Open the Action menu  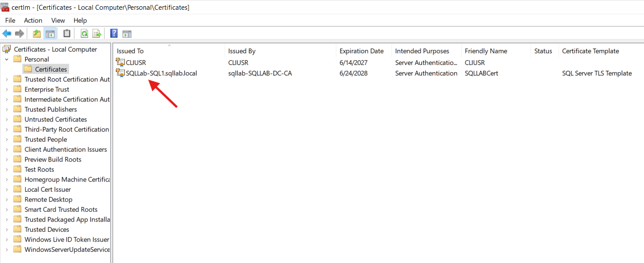[x=33, y=20]
